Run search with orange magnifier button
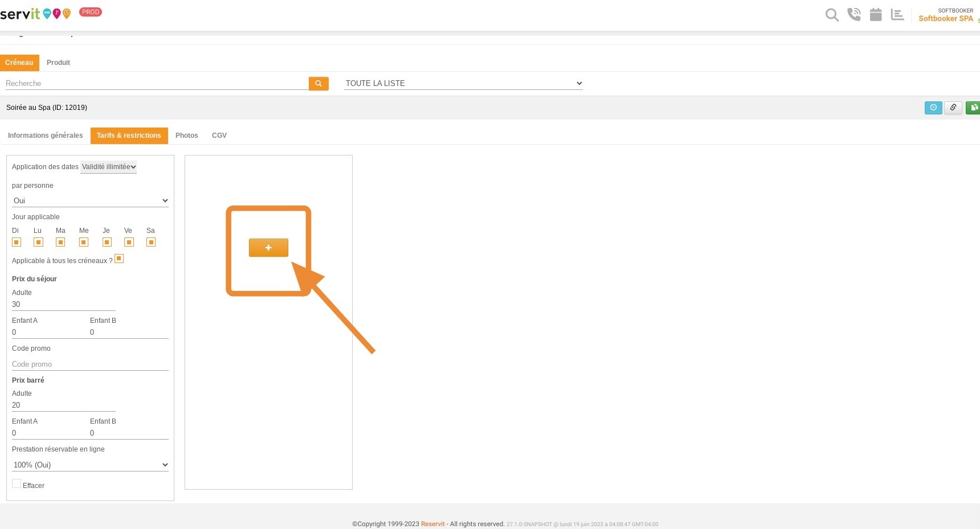Image resolution: width=980 pixels, height=529 pixels. [x=318, y=84]
